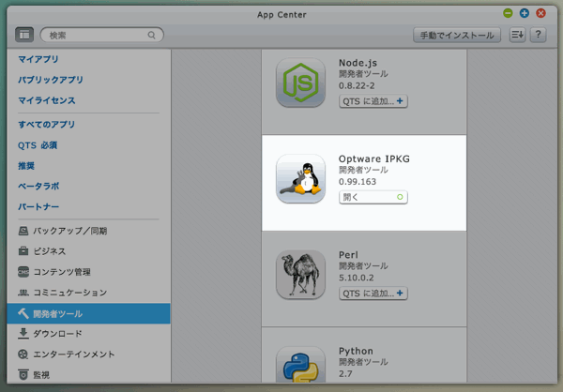Show すべてのアプリ category

click(47, 125)
